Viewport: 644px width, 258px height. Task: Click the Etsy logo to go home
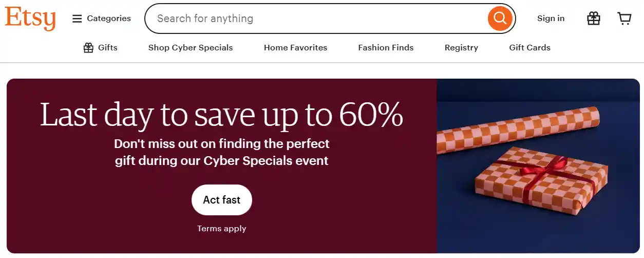click(x=30, y=19)
